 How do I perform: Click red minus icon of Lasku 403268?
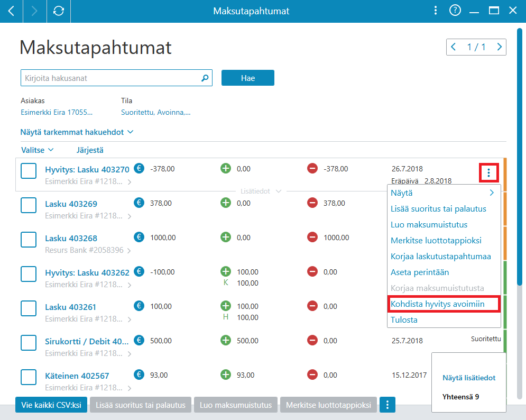(x=312, y=237)
